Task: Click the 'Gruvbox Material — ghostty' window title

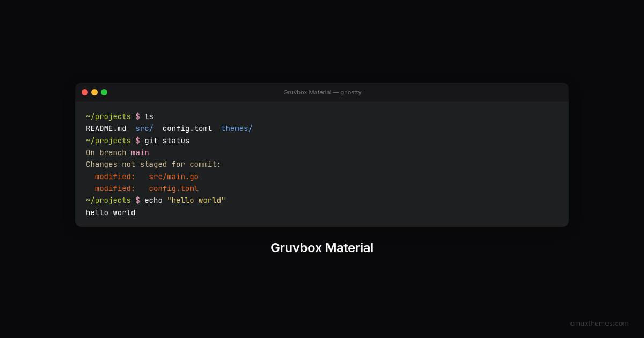Action: click(323, 92)
